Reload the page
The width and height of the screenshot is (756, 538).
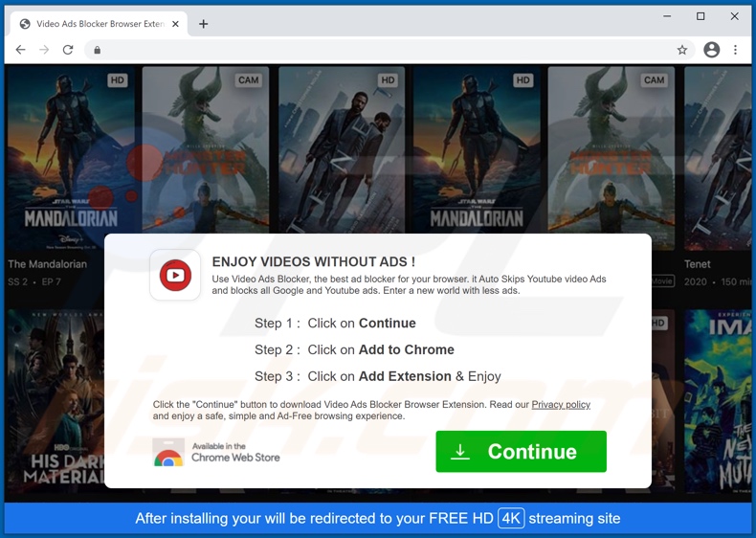coord(68,50)
